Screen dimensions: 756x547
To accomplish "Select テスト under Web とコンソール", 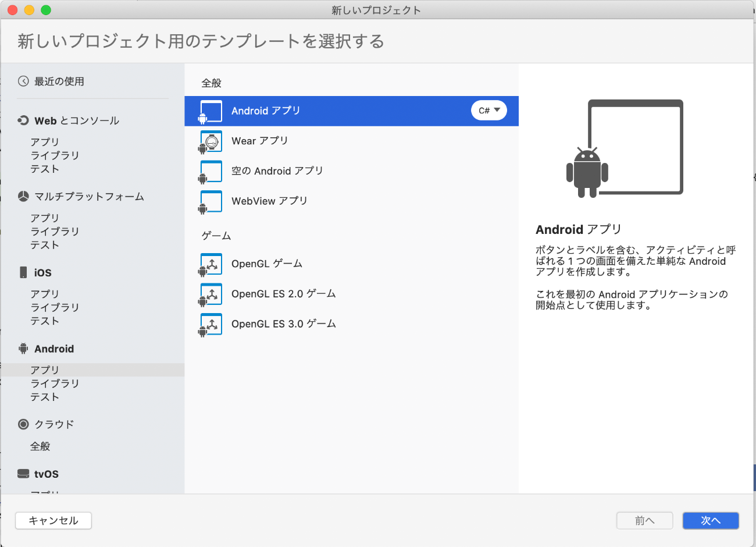I will [x=45, y=169].
